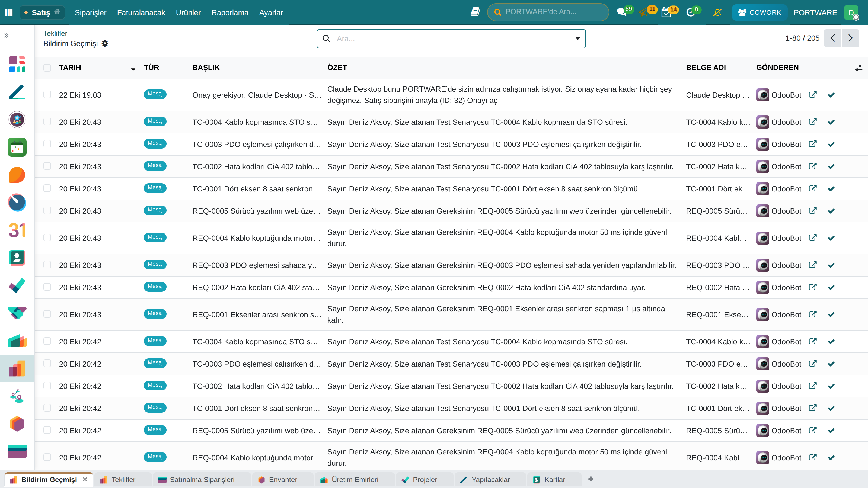The image size is (868, 488).
Task: Open the timer icon with badge 8
Action: [x=691, y=12]
